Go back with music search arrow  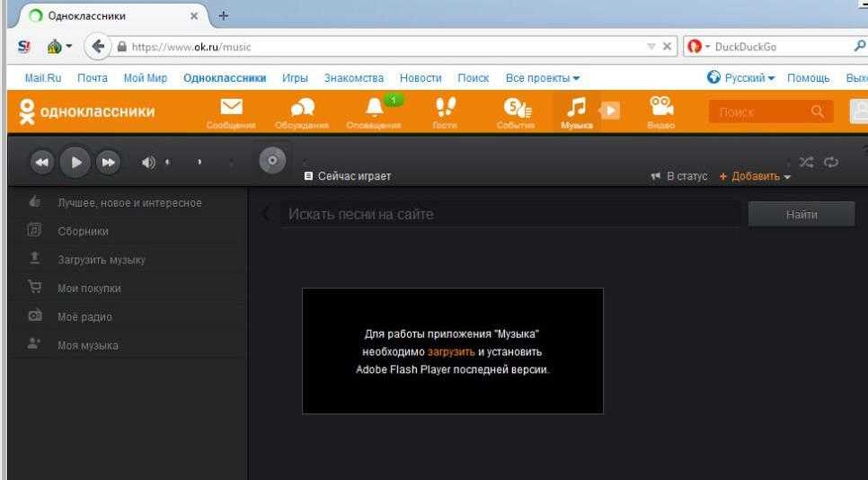(x=266, y=214)
